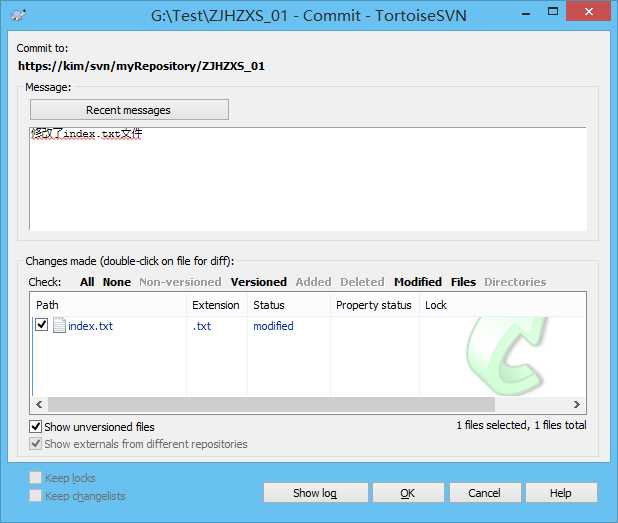Click the index.txt file icon
The image size is (618, 523).
pos(59,326)
